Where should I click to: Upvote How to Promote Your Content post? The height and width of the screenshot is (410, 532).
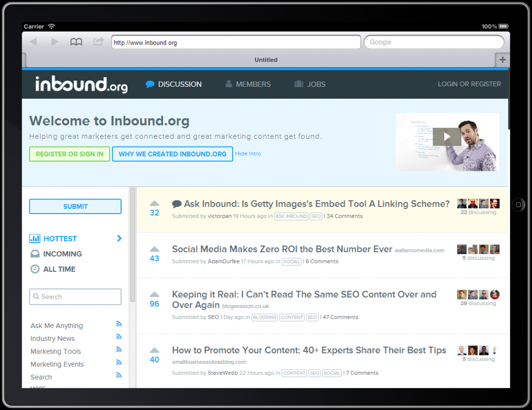154,350
